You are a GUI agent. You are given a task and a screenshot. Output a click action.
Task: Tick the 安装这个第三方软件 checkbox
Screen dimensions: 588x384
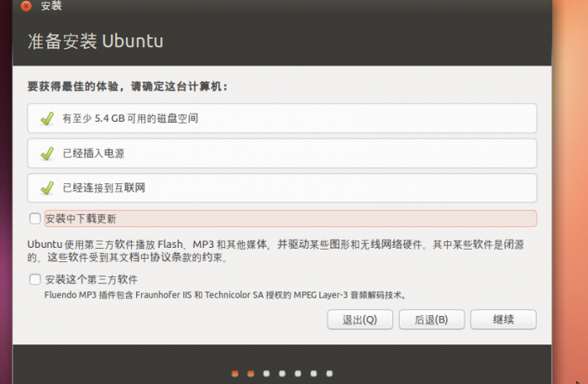(x=35, y=279)
